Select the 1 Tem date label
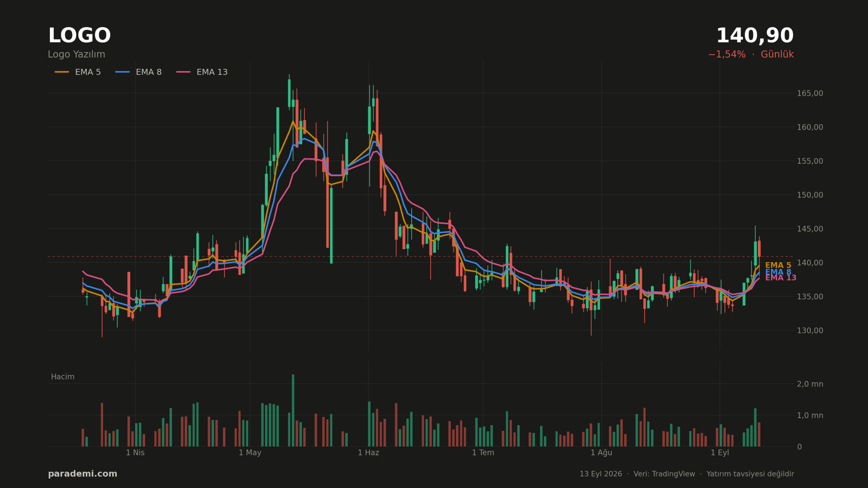Image resolution: width=868 pixels, height=488 pixels. [483, 453]
